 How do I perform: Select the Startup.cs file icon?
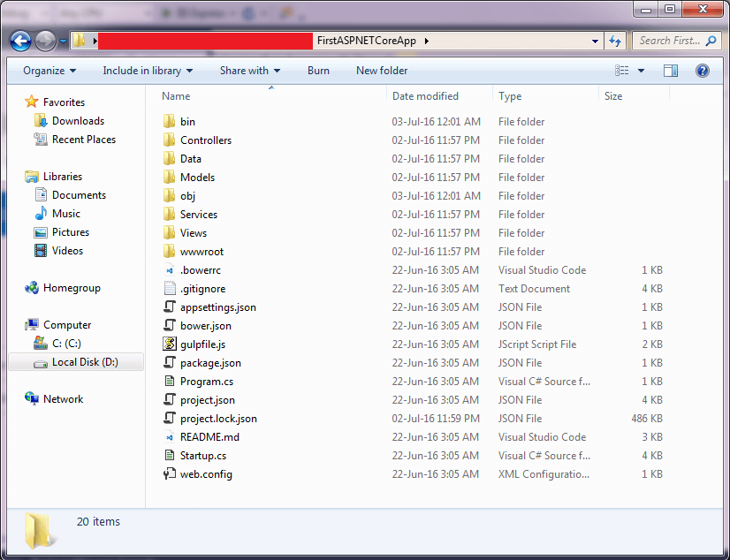[x=170, y=456]
